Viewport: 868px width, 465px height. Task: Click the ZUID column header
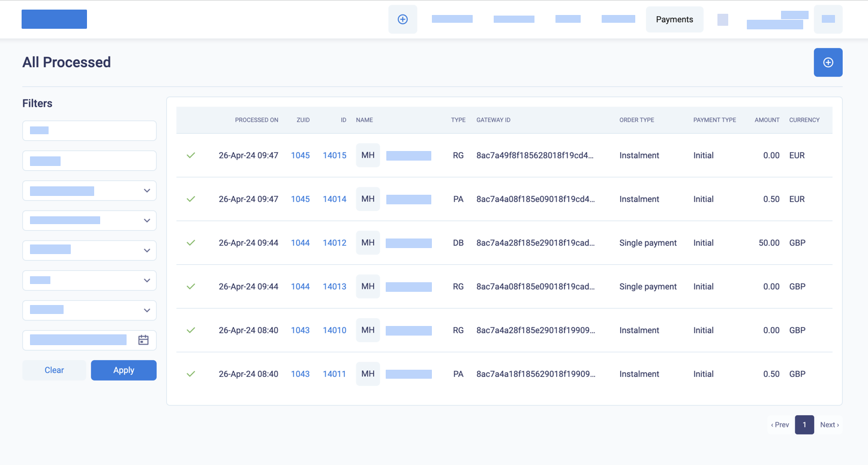303,120
